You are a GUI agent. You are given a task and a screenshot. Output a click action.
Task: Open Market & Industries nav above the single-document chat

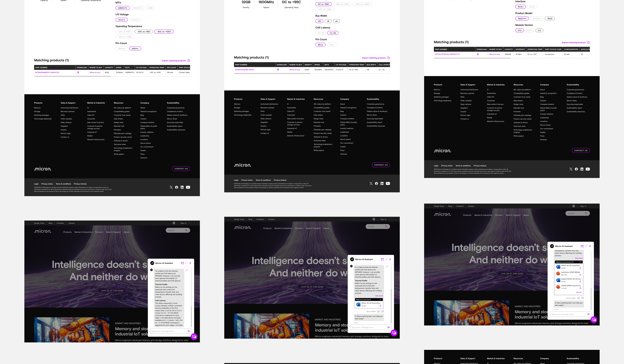[283, 228]
